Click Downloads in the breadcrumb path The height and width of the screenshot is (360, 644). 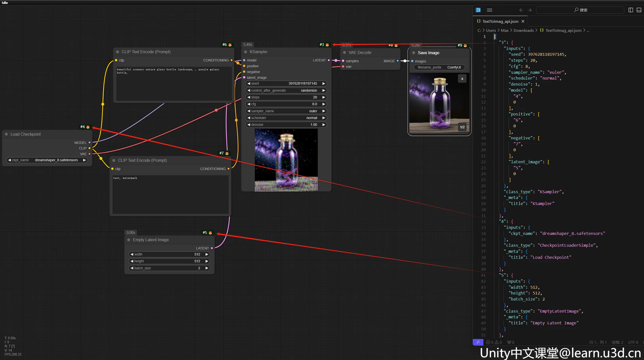pyautogui.click(x=523, y=31)
